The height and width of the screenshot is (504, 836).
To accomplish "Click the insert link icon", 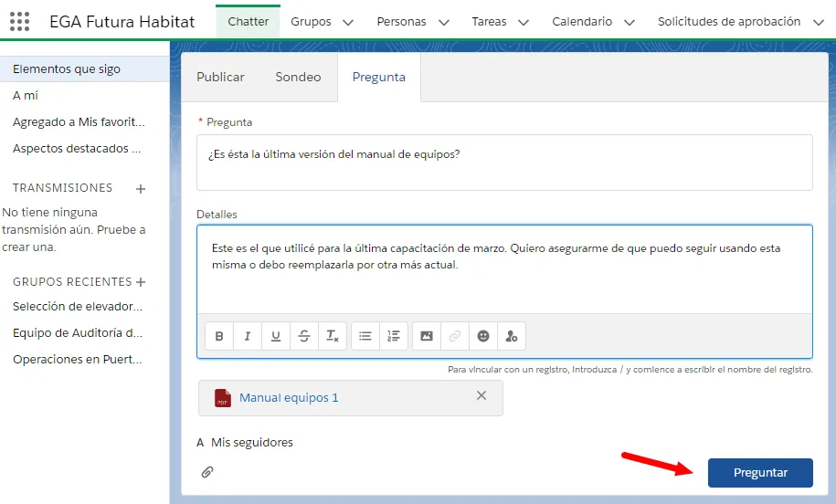I will [x=455, y=336].
